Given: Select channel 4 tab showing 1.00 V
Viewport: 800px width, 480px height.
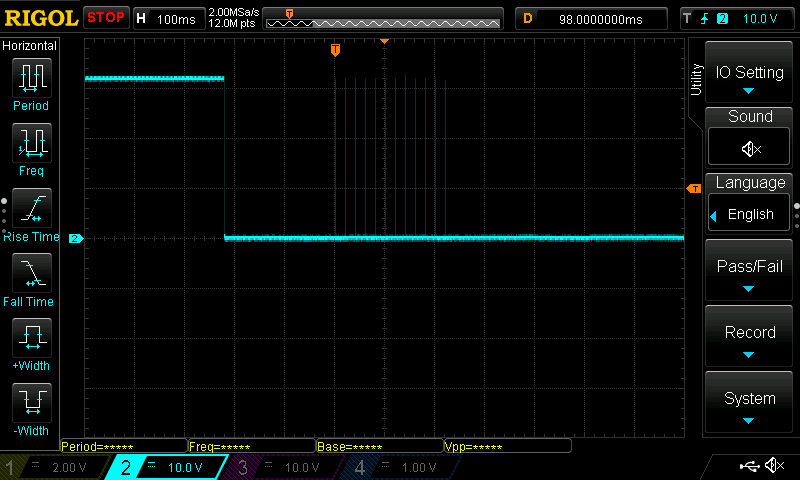Looking at the screenshot, I should point(401,467).
